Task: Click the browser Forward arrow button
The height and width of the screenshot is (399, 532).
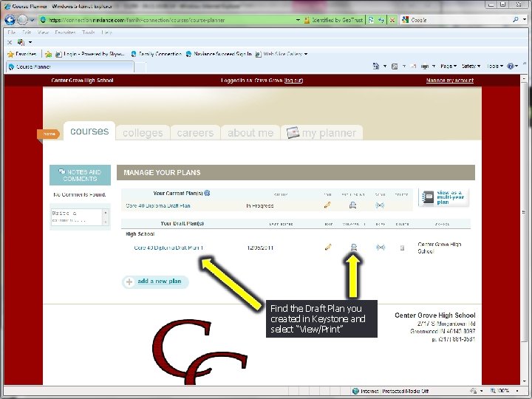Action: (x=22, y=20)
